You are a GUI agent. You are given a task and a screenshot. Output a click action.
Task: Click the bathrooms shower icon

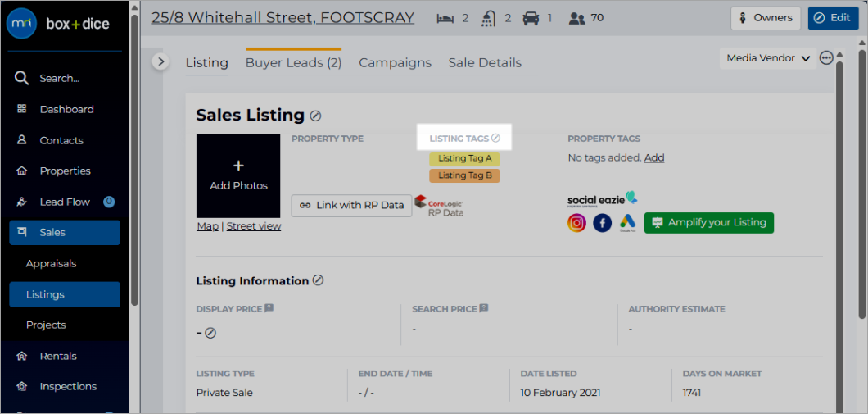pos(488,18)
